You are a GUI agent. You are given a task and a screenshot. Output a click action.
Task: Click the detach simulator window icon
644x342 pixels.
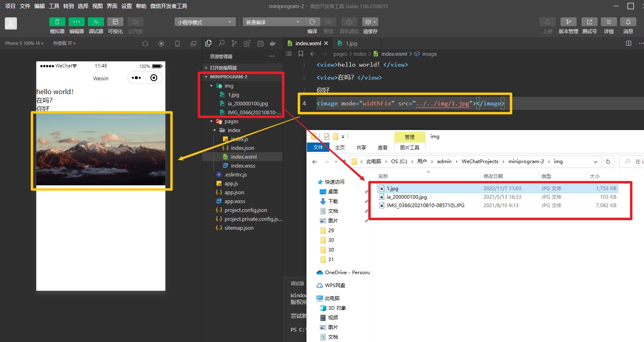(x=194, y=44)
